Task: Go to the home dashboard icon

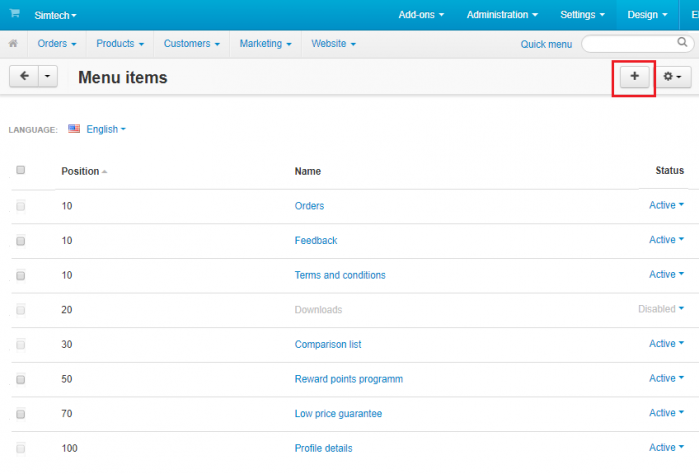Action: (x=13, y=44)
